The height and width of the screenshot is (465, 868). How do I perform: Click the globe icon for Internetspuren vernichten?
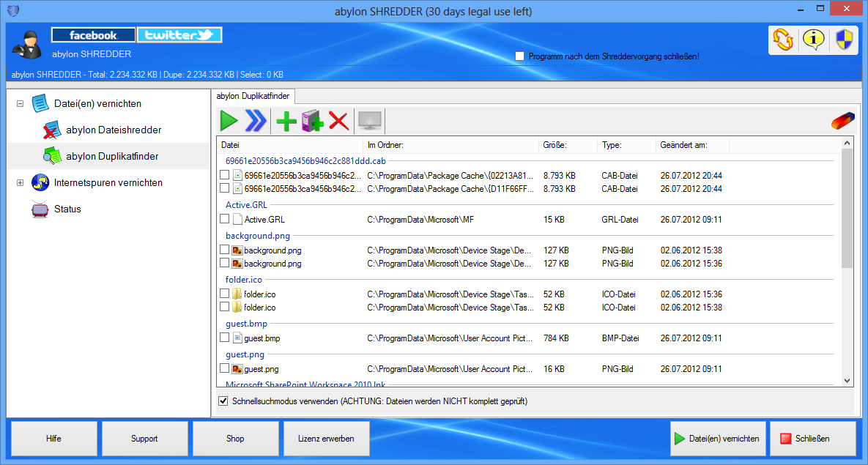[40, 182]
